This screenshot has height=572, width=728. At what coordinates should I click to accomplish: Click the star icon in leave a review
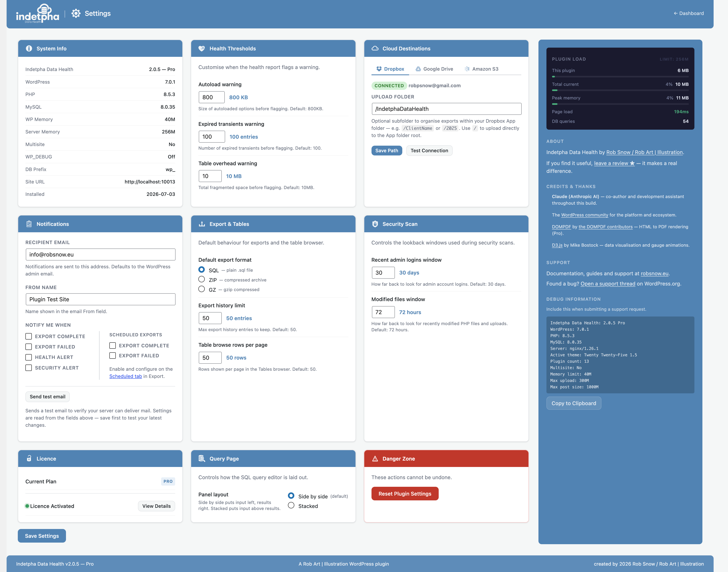pos(632,163)
